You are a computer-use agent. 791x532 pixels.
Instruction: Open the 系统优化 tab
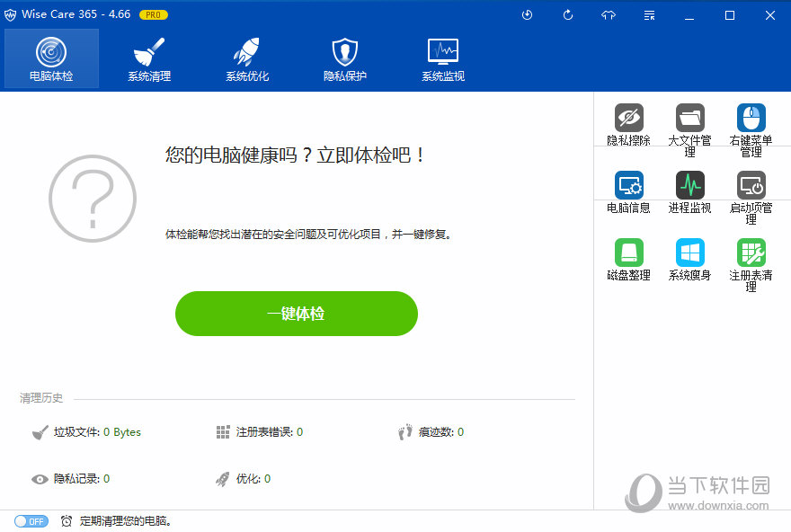pyautogui.click(x=247, y=58)
